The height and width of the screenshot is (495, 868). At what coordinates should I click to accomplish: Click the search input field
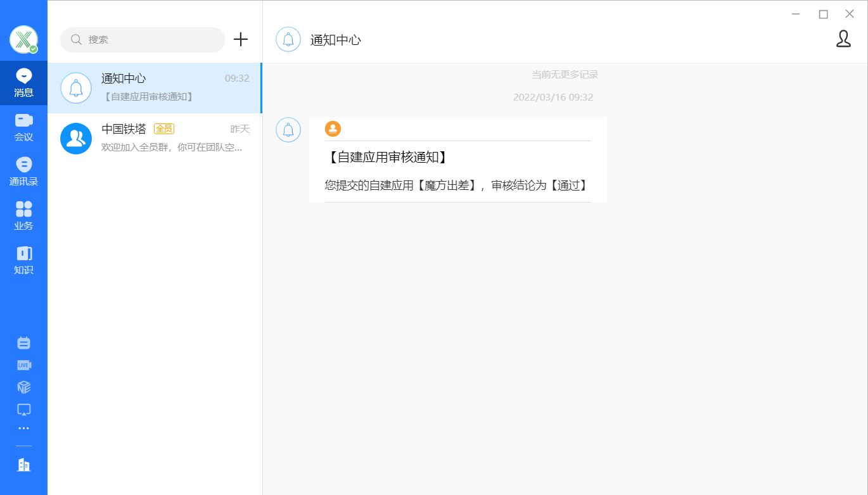click(142, 39)
